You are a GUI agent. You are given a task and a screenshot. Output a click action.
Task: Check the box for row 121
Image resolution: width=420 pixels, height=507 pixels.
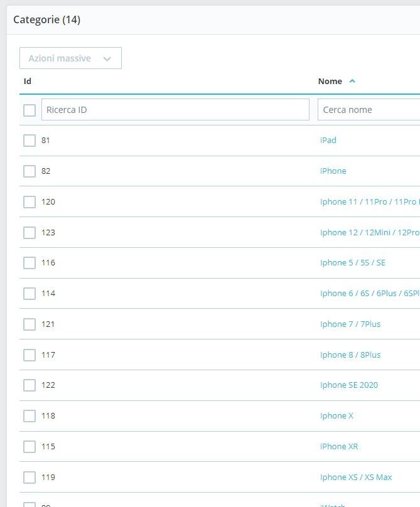(x=30, y=324)
